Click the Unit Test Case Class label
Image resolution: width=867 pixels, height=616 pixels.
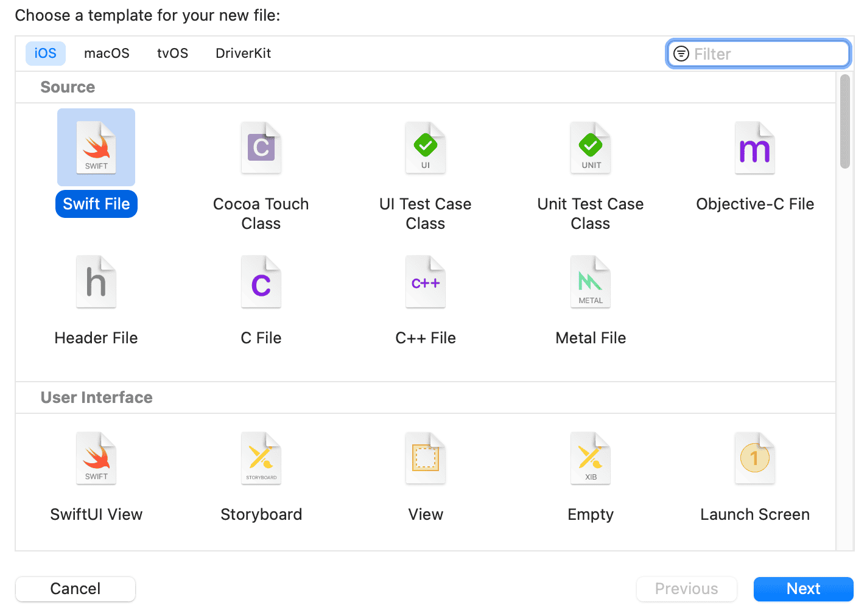tap(591, 214)
